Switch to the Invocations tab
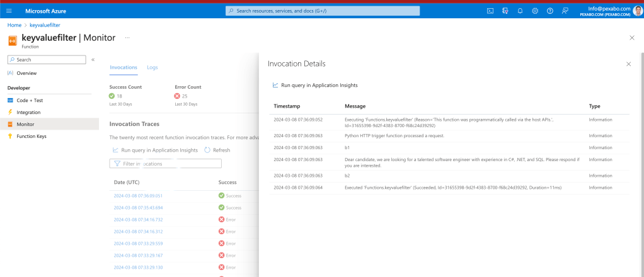The width and height of the screenshot is (644, 277). (x=124, y=67)
